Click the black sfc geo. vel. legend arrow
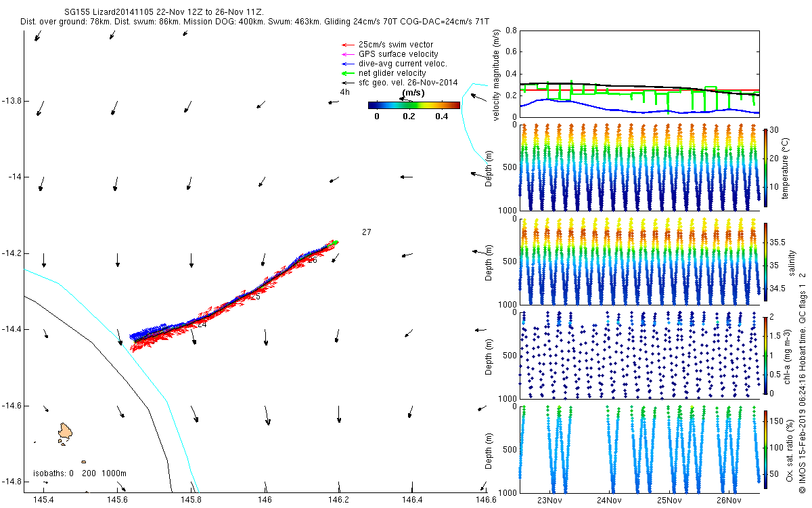Viewport: 812px width, 508px height. click(x=348, y=83)
